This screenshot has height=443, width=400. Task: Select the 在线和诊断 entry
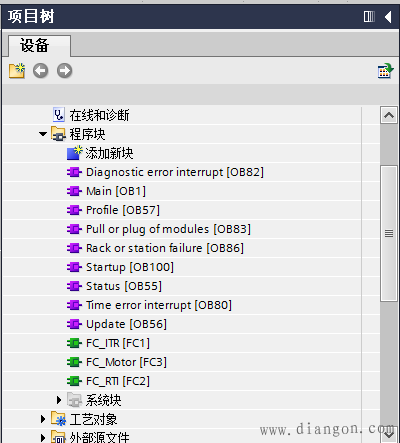pyautogui.click(x=99, y=115)
